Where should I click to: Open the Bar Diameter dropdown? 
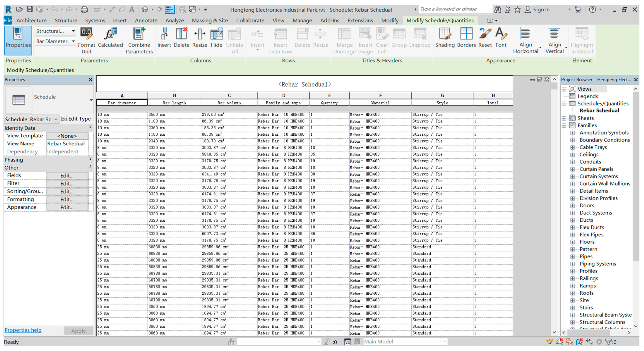(73, 41)
